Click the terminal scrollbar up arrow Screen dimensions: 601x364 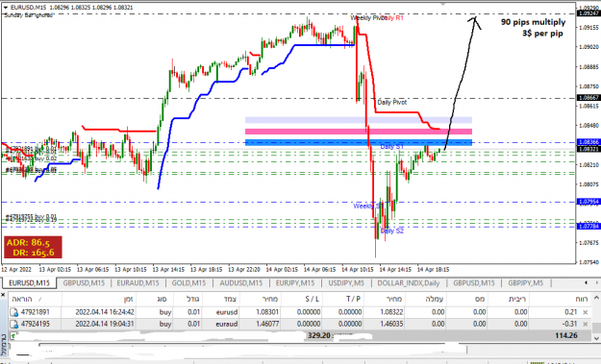(x=596, y=298)
